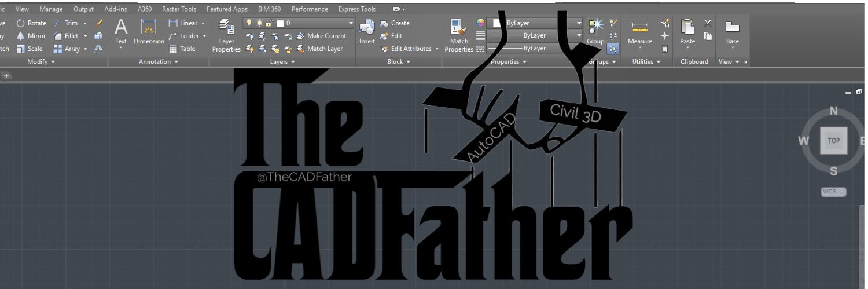Expand the Block panel

(x=398, y=61)
